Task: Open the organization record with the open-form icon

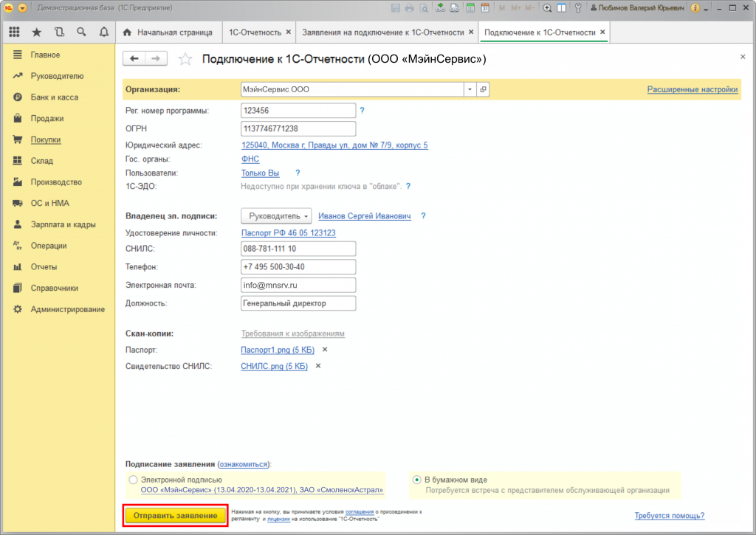Action: pyautogui.click(x=483, y=89)
